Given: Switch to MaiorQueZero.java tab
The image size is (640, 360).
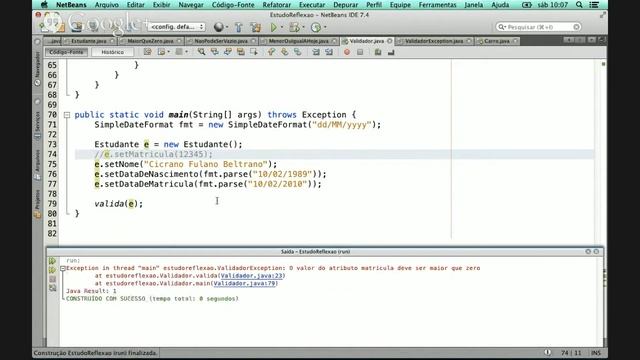Looking at the screenshot, I should pos(150,41).
